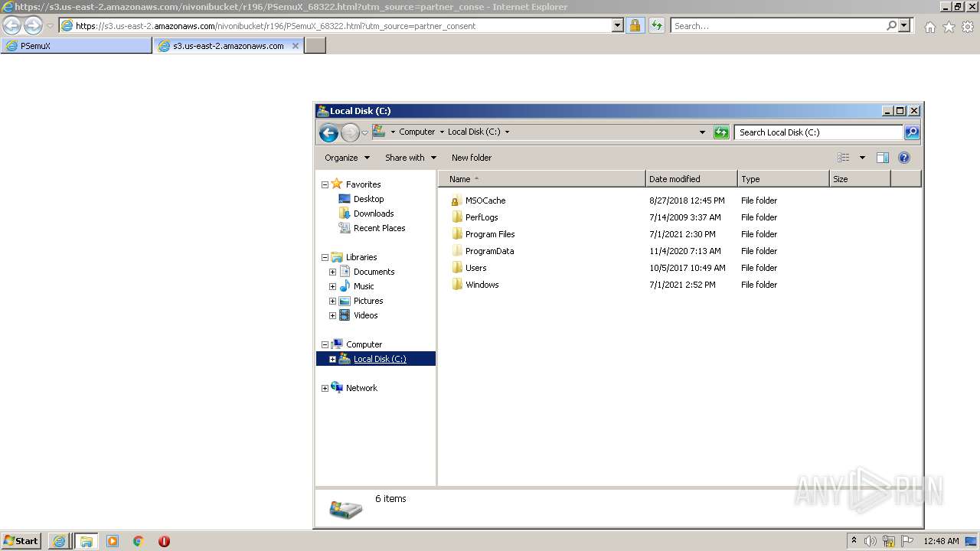The image size is (980, 551).
Task: Open Explorer help
Action: pyautogui.click(x=904, y=158)
